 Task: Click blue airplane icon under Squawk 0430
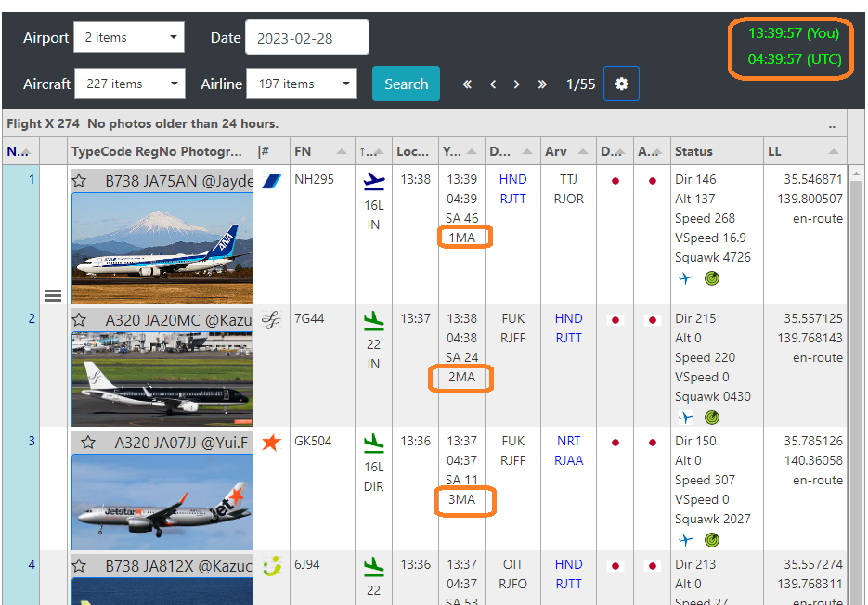685,418
